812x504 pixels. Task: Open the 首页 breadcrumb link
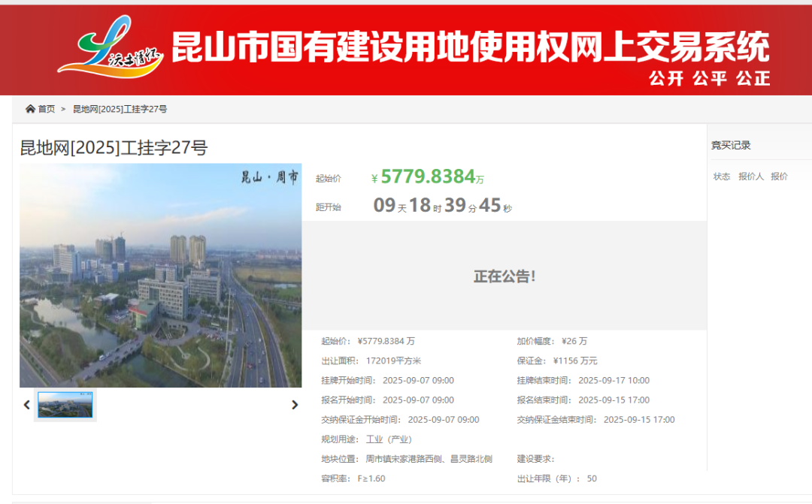coord(47,109)
